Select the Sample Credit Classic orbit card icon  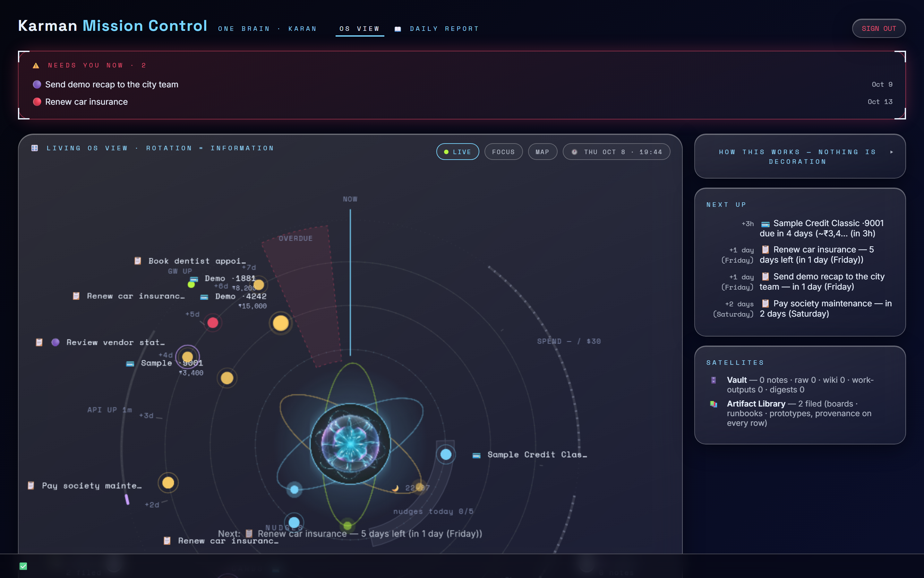[476, 455]
